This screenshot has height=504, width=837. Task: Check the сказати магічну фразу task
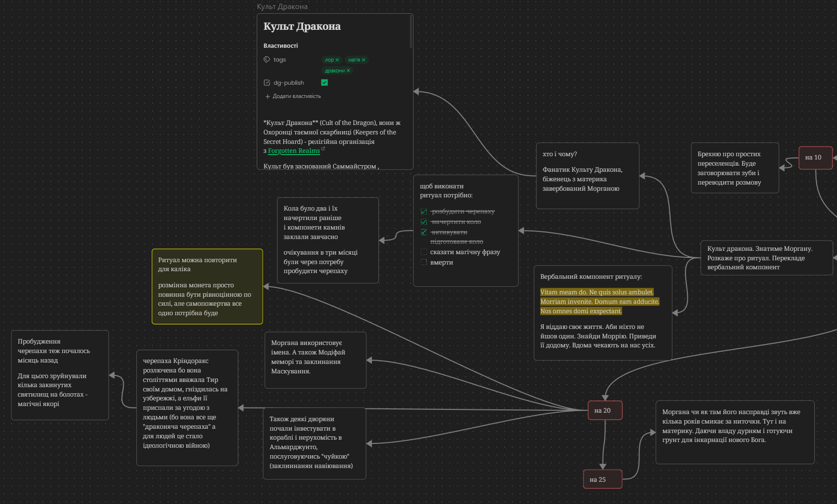click(x=424, y=252)
